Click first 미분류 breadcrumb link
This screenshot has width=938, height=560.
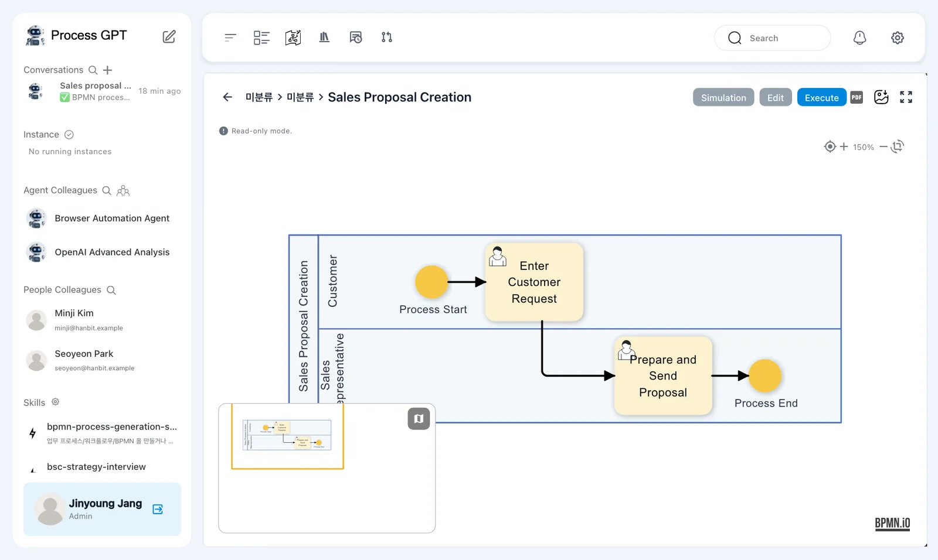[x=259, y=97]
